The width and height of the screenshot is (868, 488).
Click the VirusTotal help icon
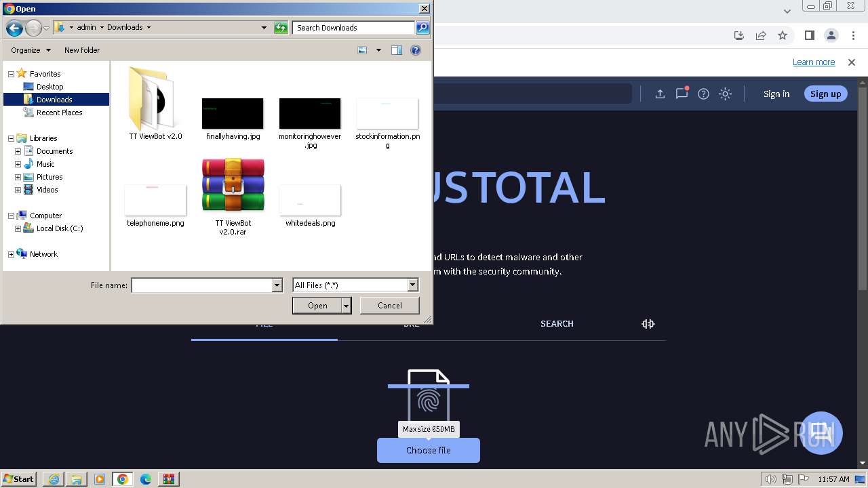(703, 94)
